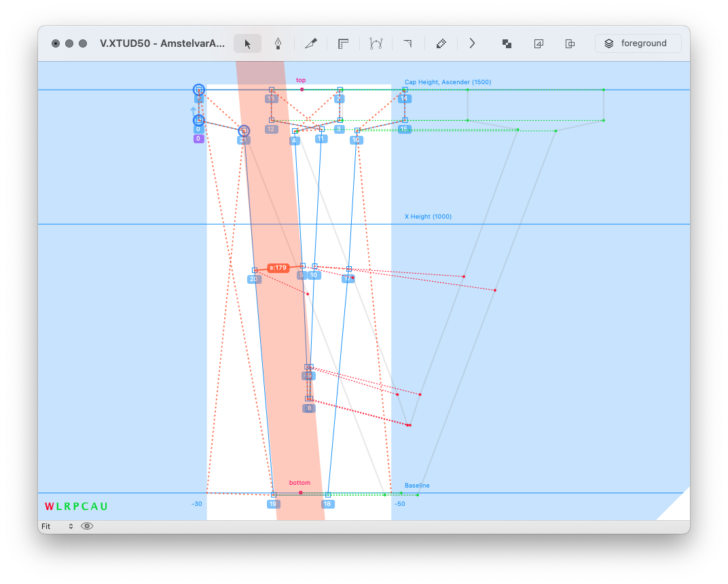Click the diagonal eraser-like tool icon

click(441, 43)
